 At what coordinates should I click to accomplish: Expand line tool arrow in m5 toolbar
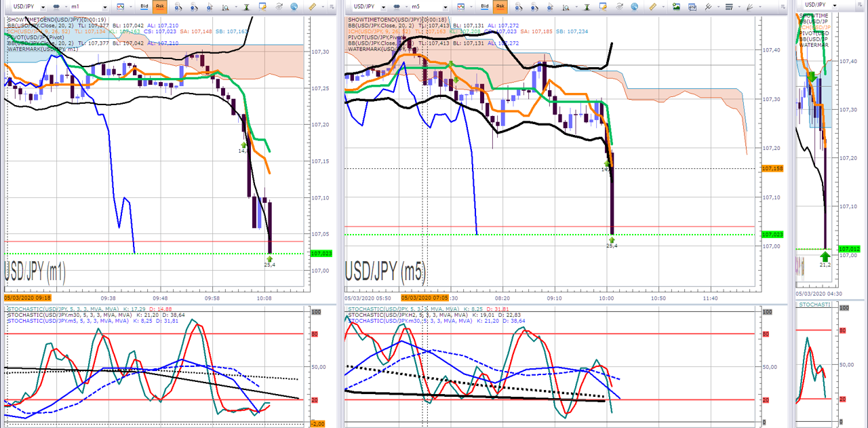point(719,7)
